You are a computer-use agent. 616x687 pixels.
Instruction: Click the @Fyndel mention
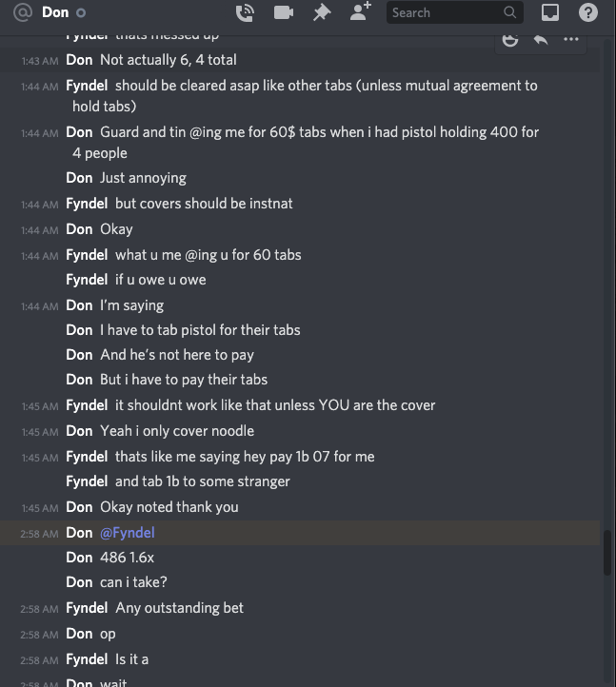click(127, 533)
